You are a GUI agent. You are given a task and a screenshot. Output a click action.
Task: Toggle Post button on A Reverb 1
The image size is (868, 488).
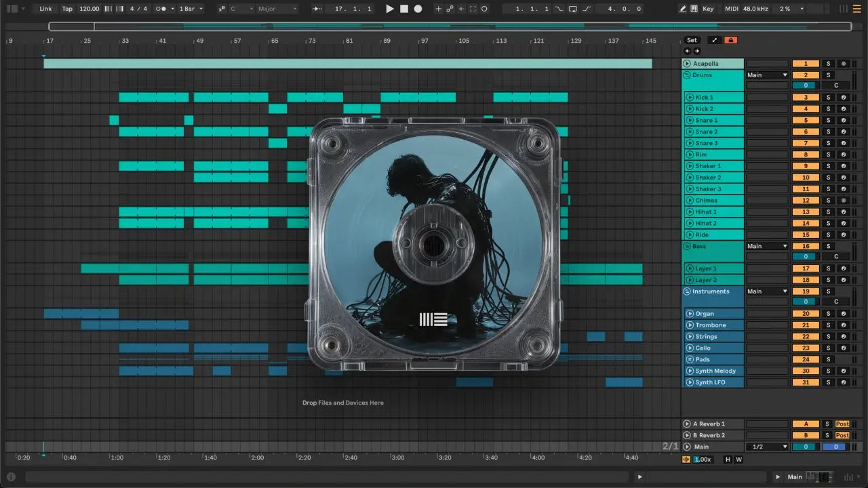pyautogui.click(x=842, y=424)
